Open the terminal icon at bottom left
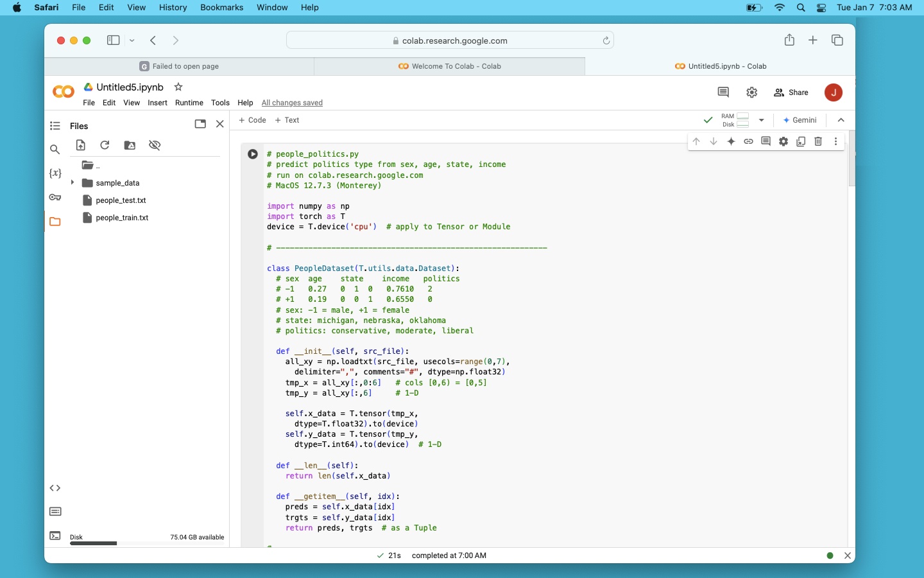The image size is (924, 578). tap(55, 536)
